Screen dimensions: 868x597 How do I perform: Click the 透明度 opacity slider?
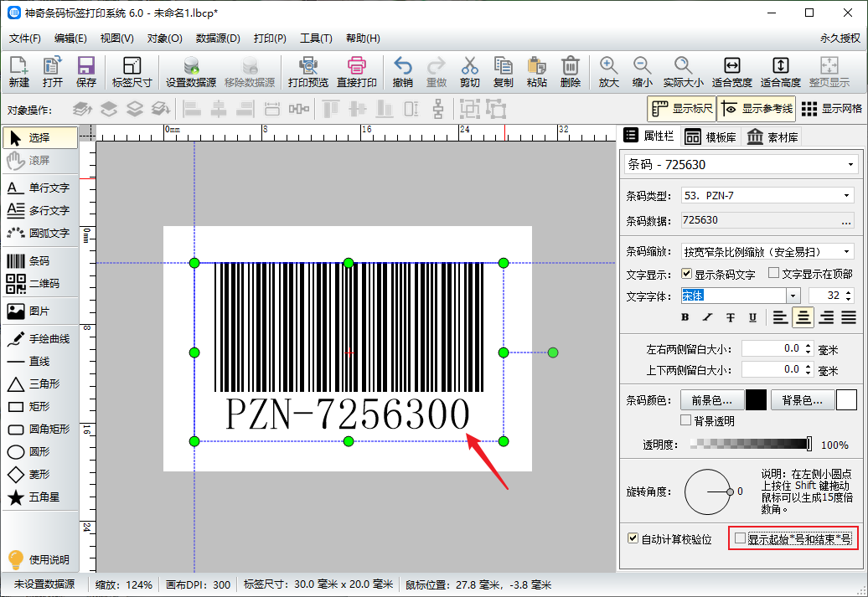click(752, 444)
